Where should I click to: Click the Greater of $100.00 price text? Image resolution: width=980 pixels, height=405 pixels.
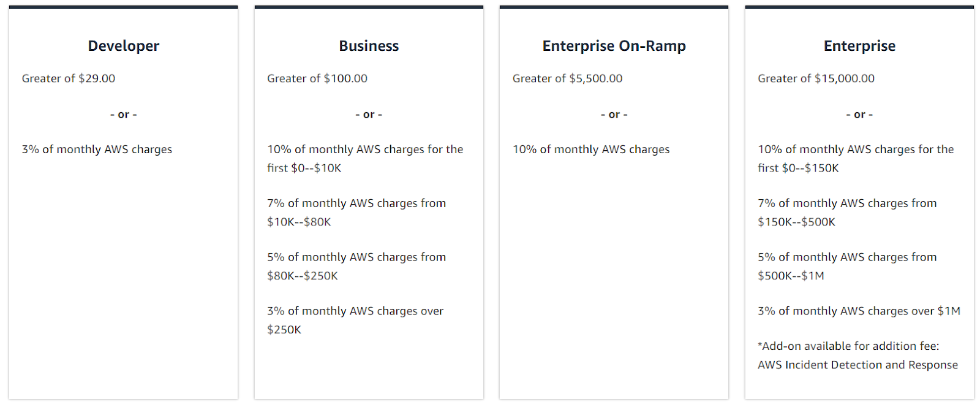pyautogui.click(x=317, y=78)
